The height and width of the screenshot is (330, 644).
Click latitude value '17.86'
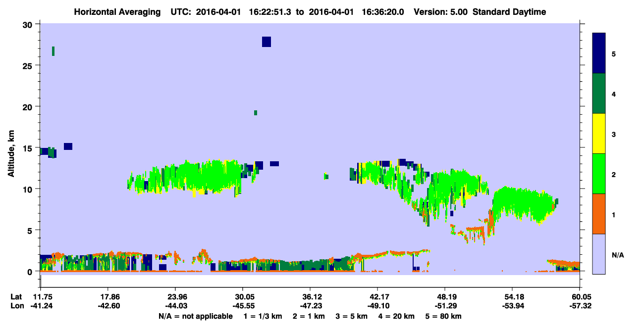tap(108, 297)
